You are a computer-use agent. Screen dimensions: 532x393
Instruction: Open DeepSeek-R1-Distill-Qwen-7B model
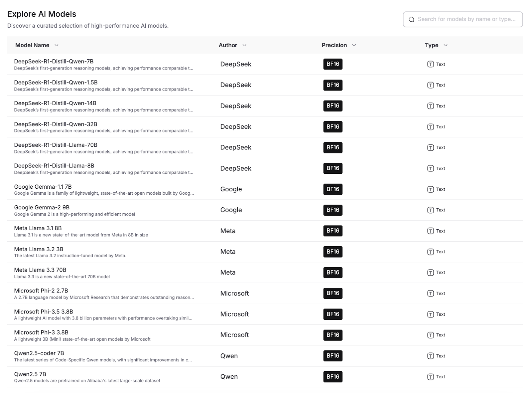tap(54, 61)
